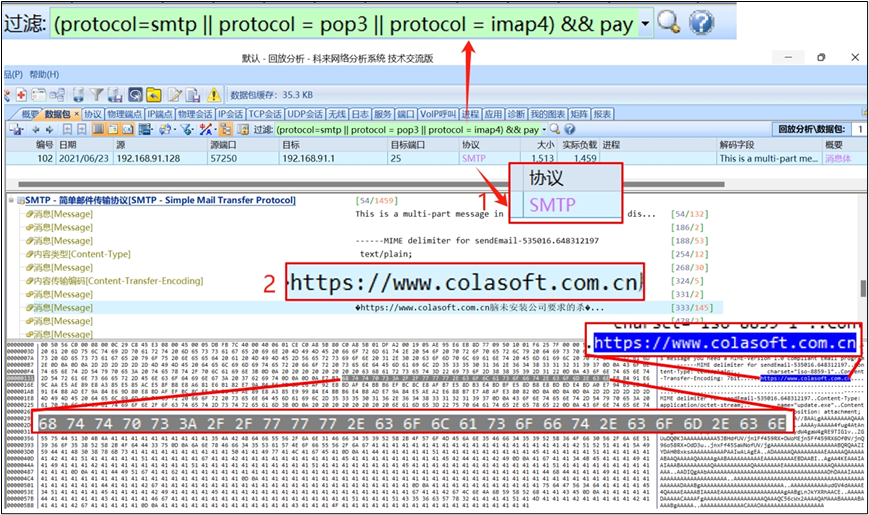The height and width of the screenshot is (515, 869).
Task: Click the packet buffer database icon
Action: point(79,95)
